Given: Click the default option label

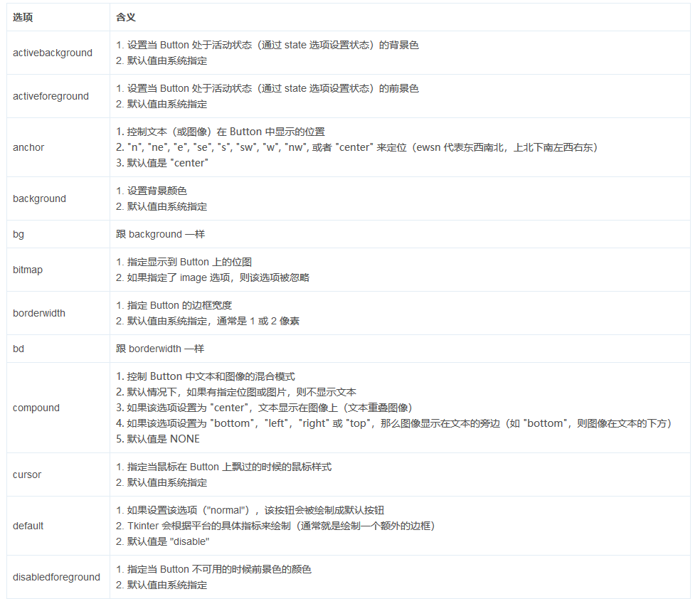Looking at the screenshot, I should click(26, 526).
